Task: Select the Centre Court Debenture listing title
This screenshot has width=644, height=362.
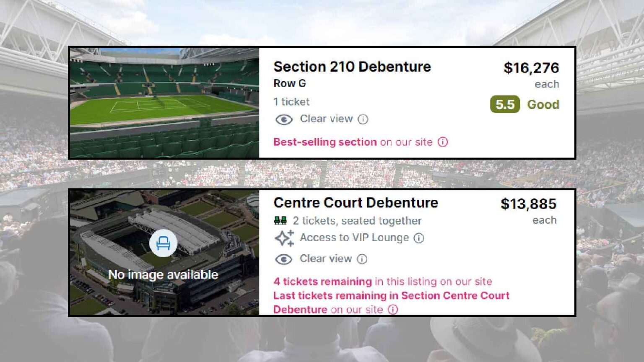Action: 356,202
